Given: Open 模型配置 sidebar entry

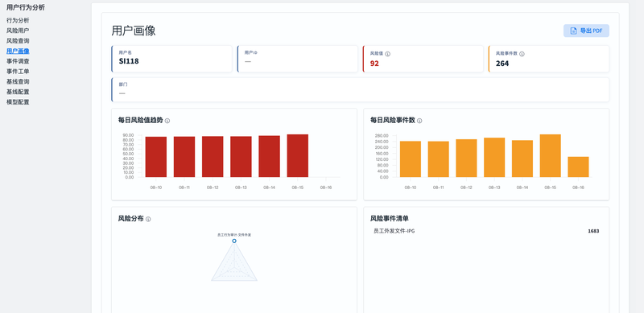Looking at the screenshot, I should click(x=18, y=102).
